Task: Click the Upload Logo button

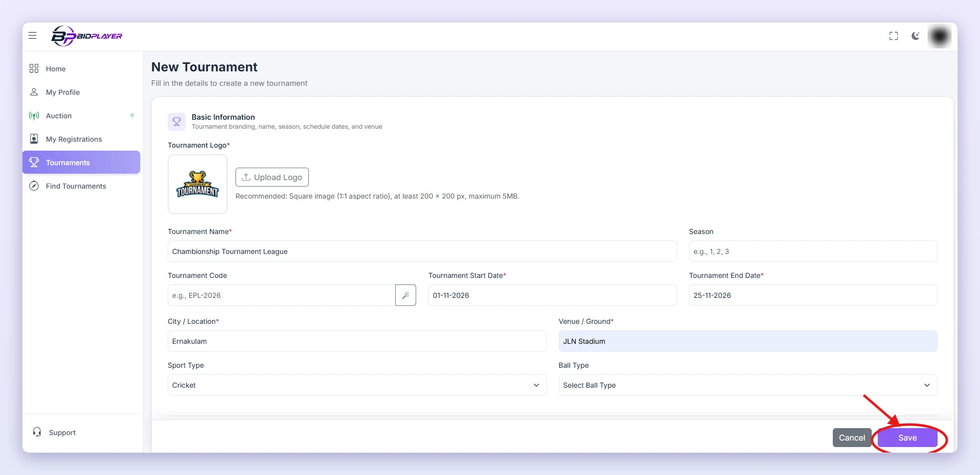Action: coord(272,177)
